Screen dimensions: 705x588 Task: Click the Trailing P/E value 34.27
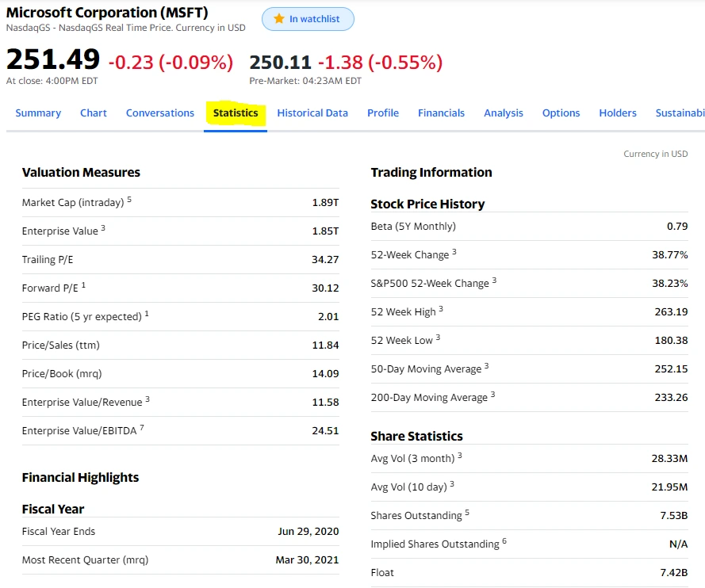point(325,260)
